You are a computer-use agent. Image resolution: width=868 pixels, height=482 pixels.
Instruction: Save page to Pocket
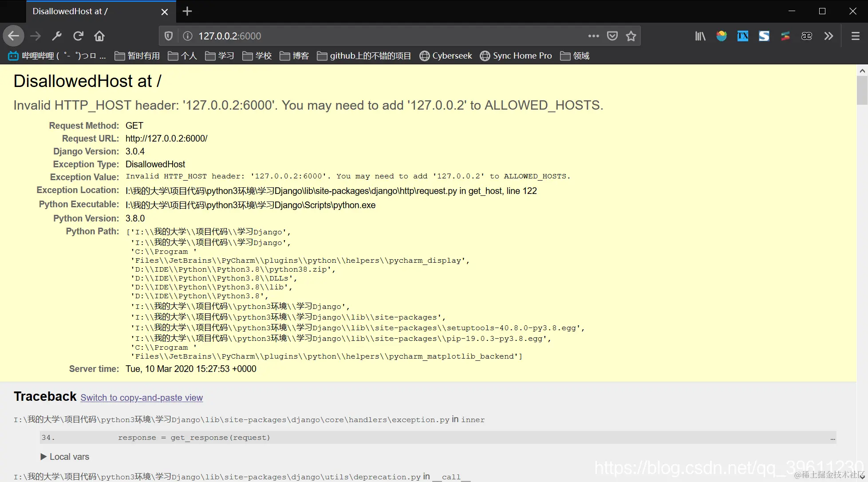(612, 36)
